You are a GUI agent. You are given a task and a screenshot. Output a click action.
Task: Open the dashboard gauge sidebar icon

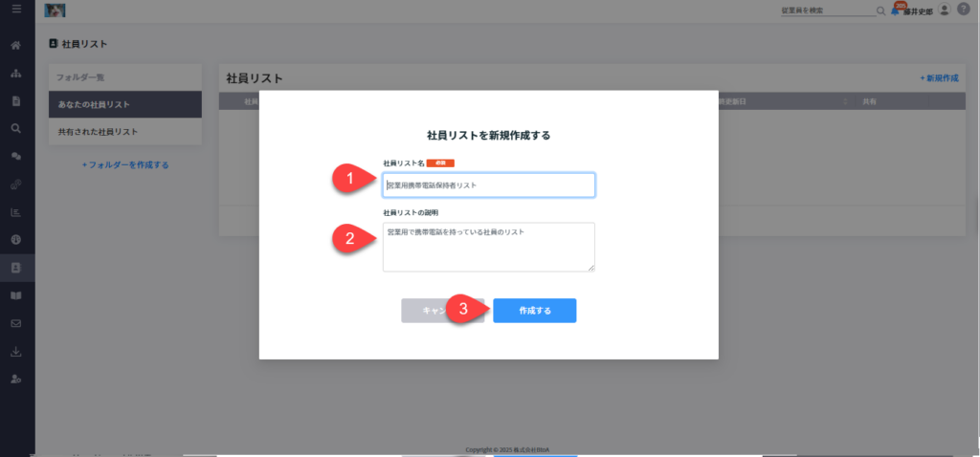(17, 240)
